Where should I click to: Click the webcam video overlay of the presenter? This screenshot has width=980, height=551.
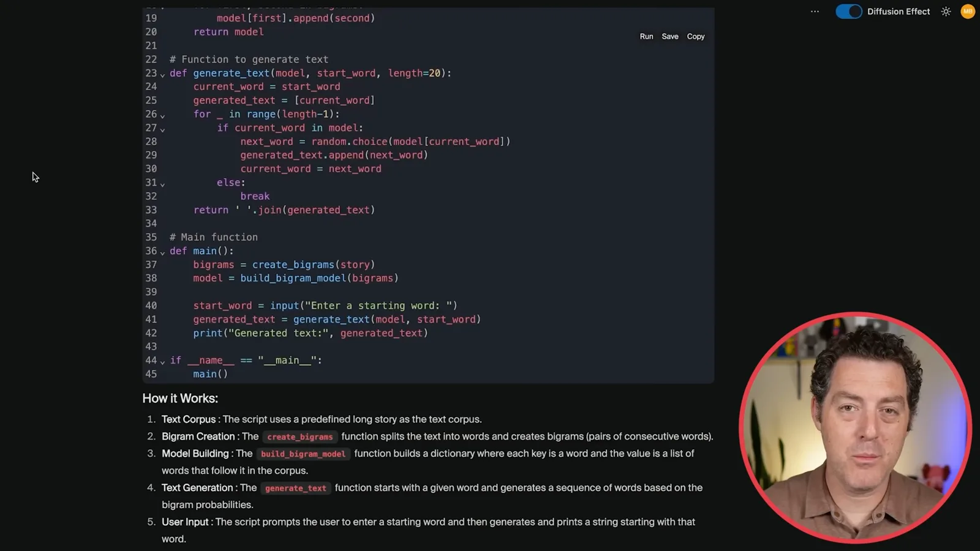coord(856,428)
